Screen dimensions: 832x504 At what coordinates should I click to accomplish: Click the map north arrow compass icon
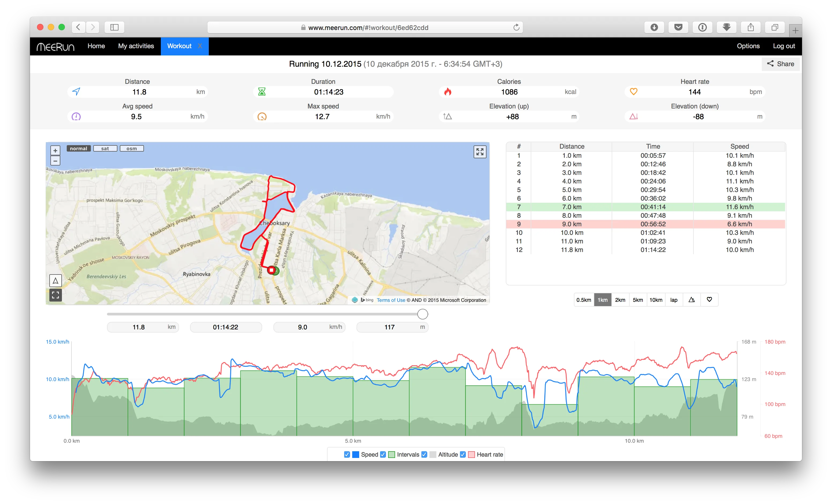coord(55,280)
